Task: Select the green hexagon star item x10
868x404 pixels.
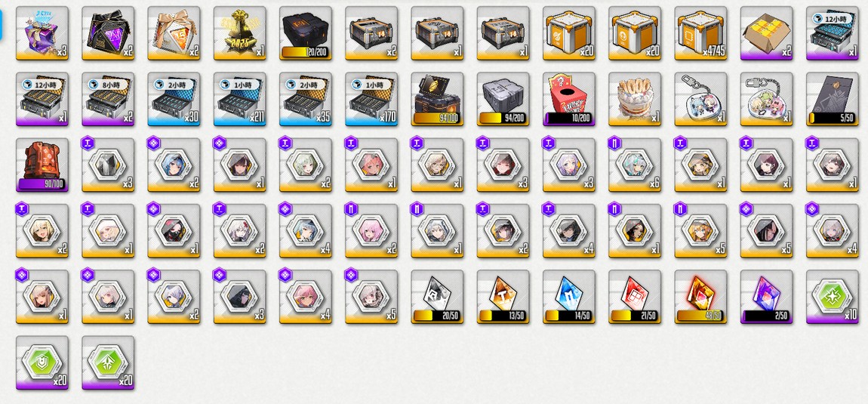Action: [833, 297]
